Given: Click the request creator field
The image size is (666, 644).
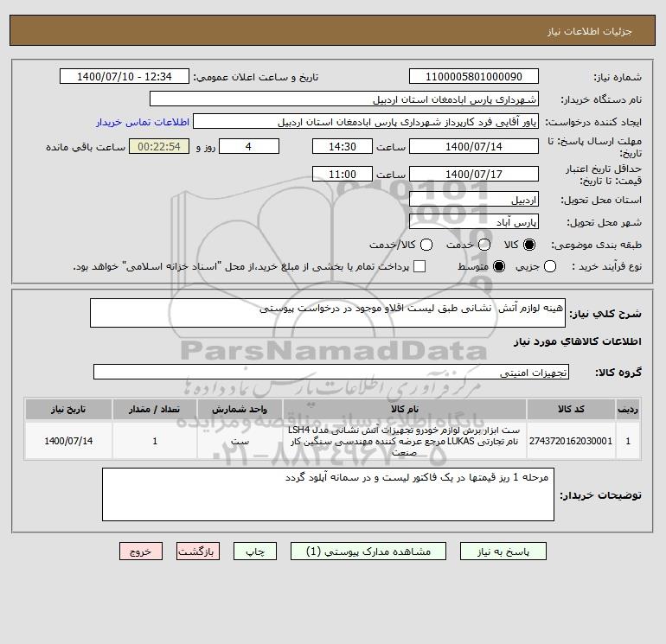Looking at the screenshot, I should click(x=366, y=122).
